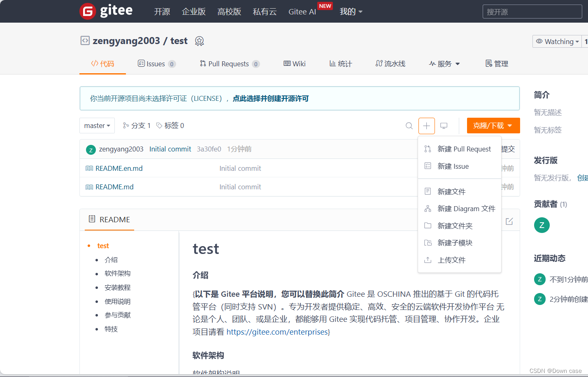Click the Gitee logo
588x377 pixels.
point(106,11)
